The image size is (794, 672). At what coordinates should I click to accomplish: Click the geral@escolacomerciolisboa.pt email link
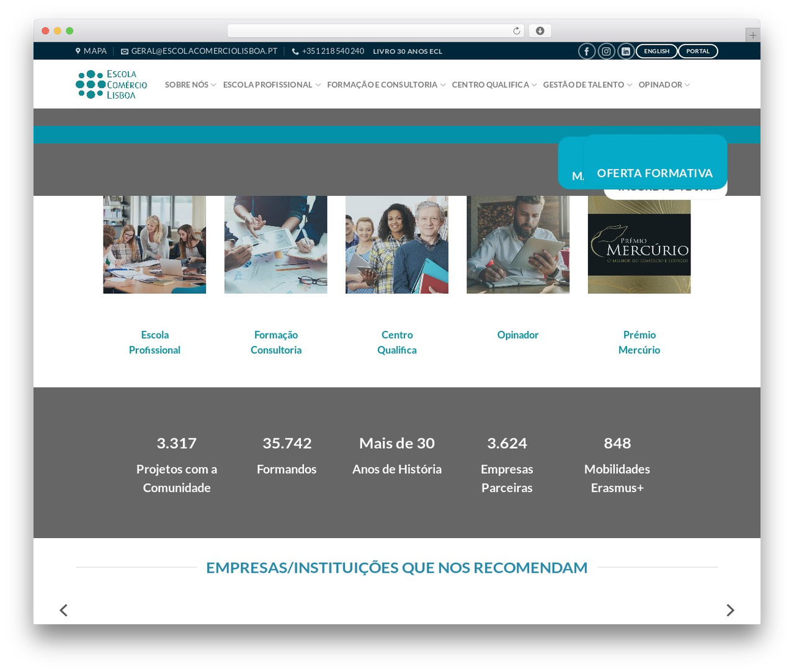tap(204, 51)
